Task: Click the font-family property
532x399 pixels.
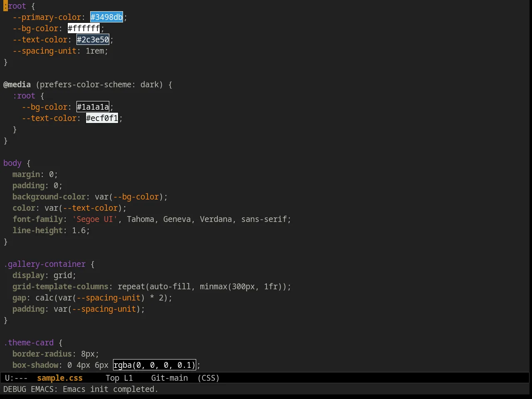Action: pos(38,219)
